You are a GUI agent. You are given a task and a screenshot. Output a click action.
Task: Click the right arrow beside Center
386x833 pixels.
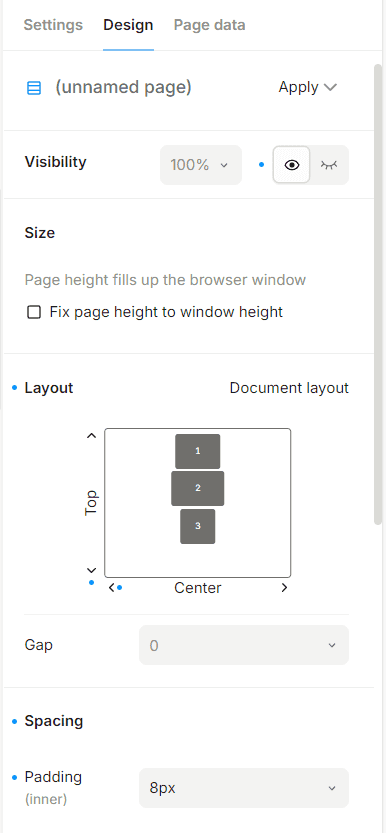tap(284, 588)
